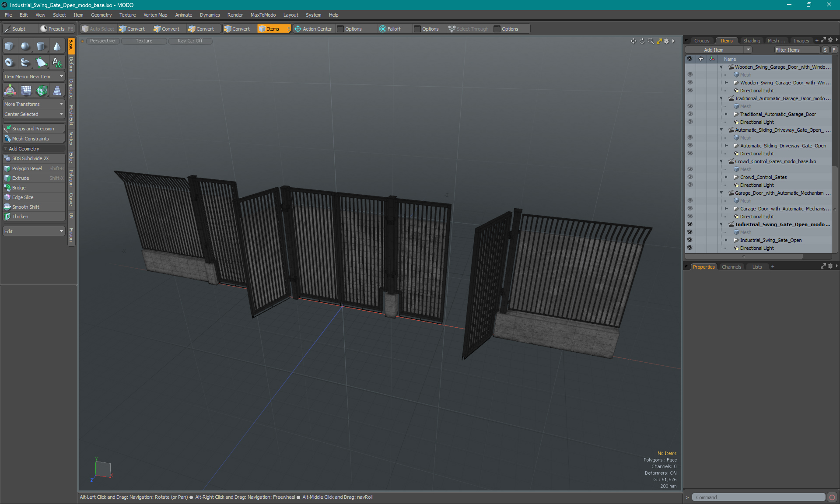Select the cylinder primitive tool

click(x=41, y=46)
